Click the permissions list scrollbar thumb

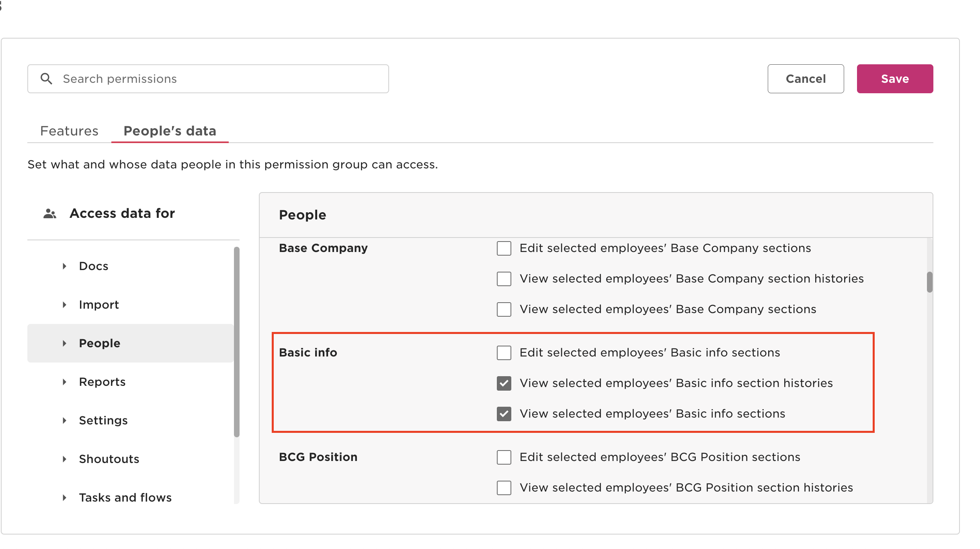point(929,282)
